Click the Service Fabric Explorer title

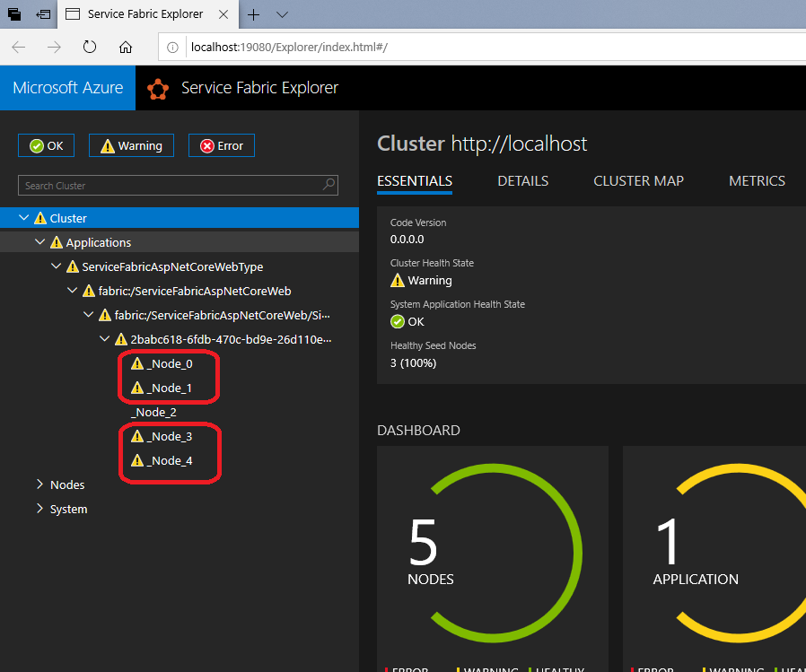tap(259, 88)
